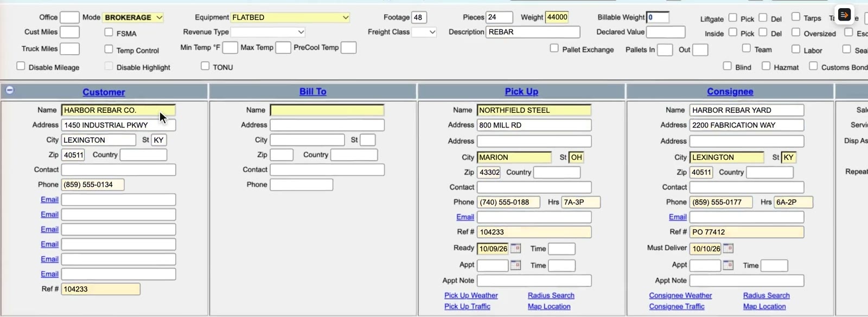The height and width of the screenshot is (317, 868).
Task: Tick the Labor checkbox
Action: click(x=795, y=49)
